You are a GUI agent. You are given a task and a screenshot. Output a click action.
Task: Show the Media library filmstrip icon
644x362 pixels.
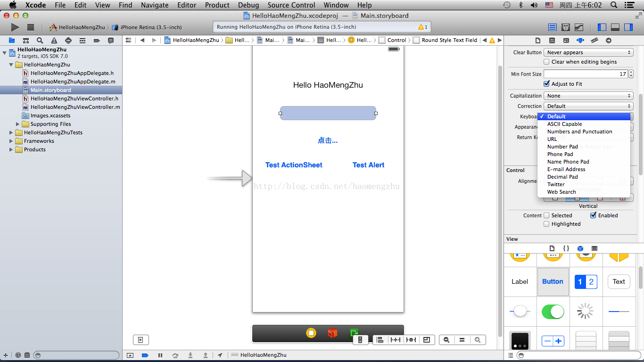coord(594,248)
